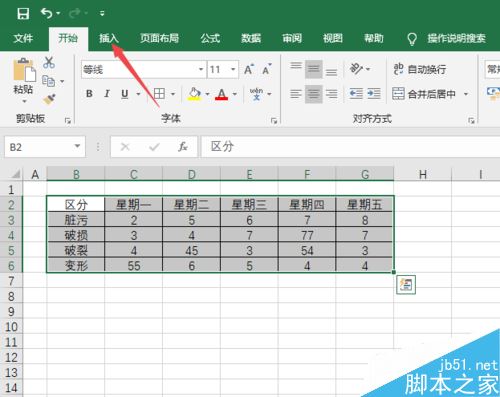This screenshot has width=500, height=397.
Task: Open the 字体 group dialog launcher
Action: (x=274, y=120)
